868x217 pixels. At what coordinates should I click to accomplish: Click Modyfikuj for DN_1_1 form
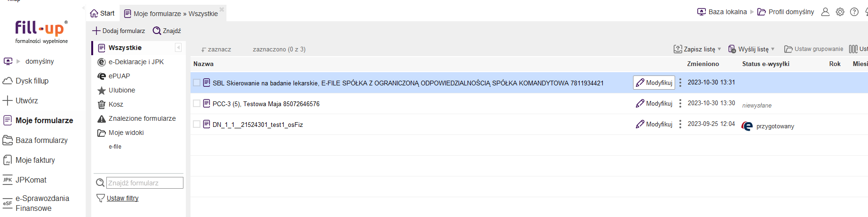tap(654, 124)
